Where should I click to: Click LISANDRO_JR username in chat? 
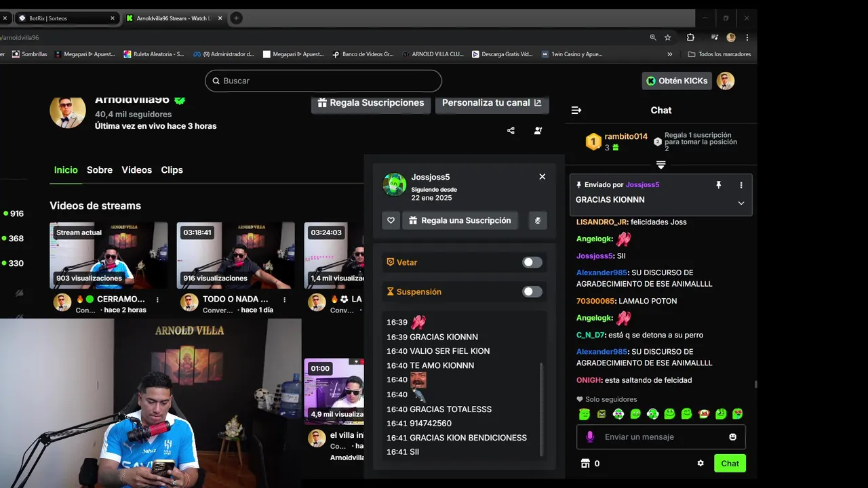point(601,222)
